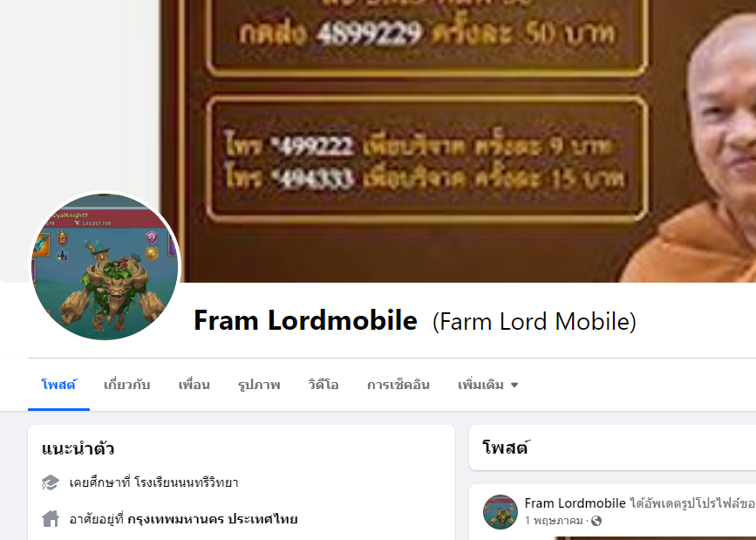The width and height of the screenshot is (756, 540).
Task: Click the 1 พฤษภาคม post date
Action: pyautogui.click(x=554, y=521)
